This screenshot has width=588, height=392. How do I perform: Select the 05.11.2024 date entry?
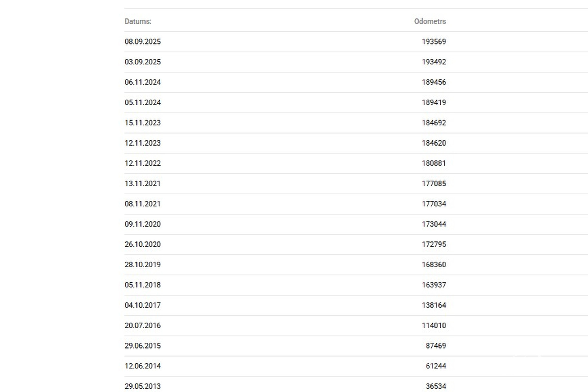pos(143,102)
